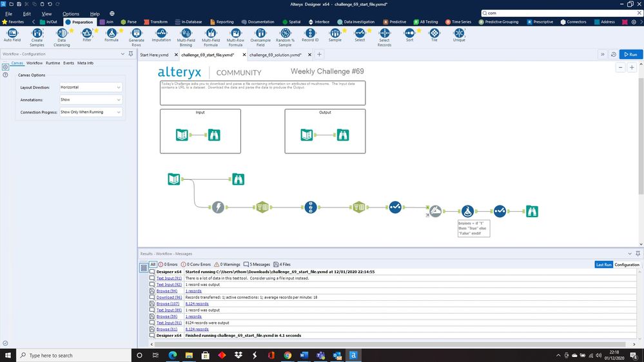Switch to the Transform tool category
The width and height of the screenshot is (644, 362).
[155, 22]
